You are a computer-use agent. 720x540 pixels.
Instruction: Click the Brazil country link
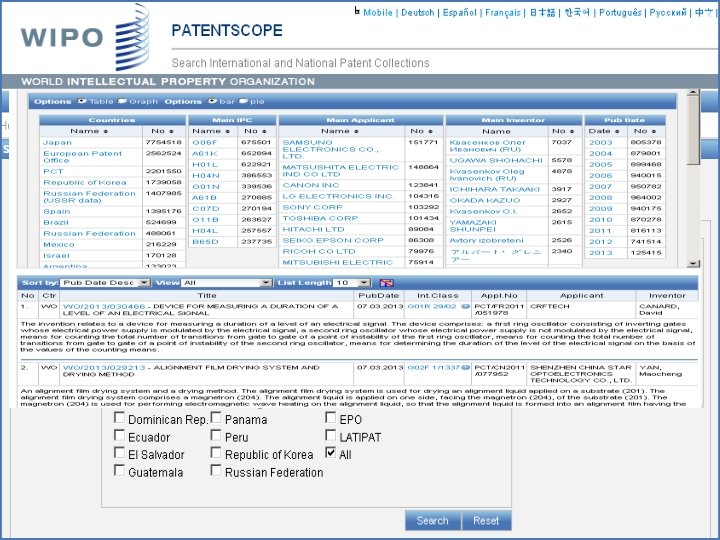[x=56, y=222]
